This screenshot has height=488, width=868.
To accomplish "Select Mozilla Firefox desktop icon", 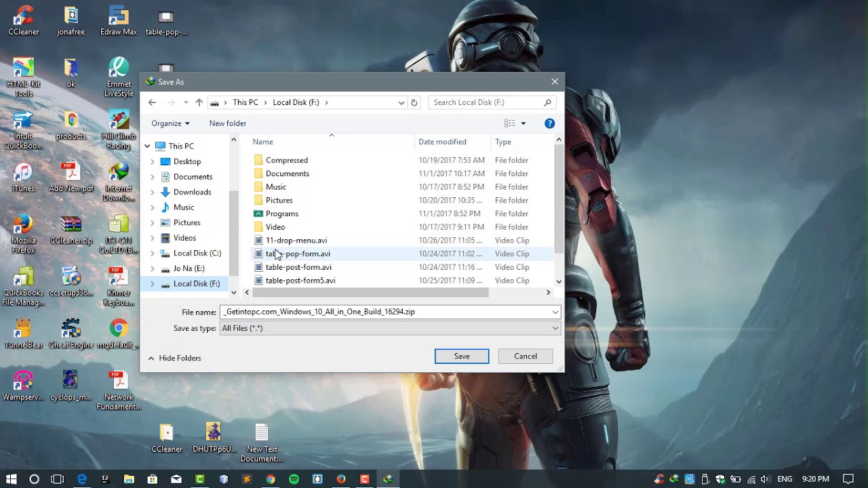I will point(24,235).
